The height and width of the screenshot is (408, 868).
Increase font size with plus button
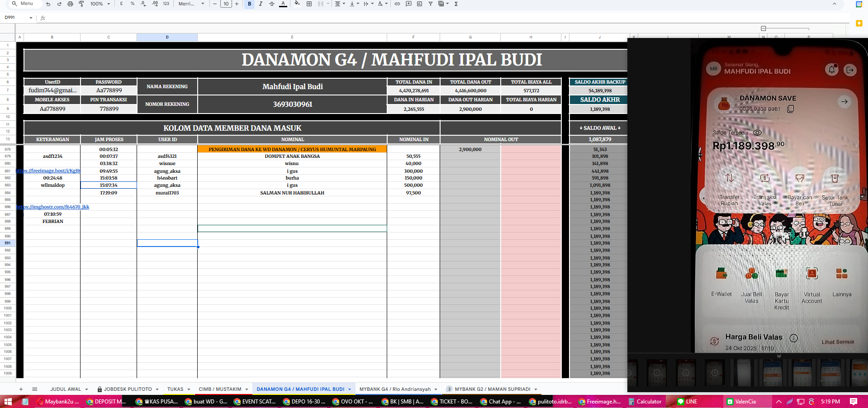pyautogui.click(x=237, y=4)
